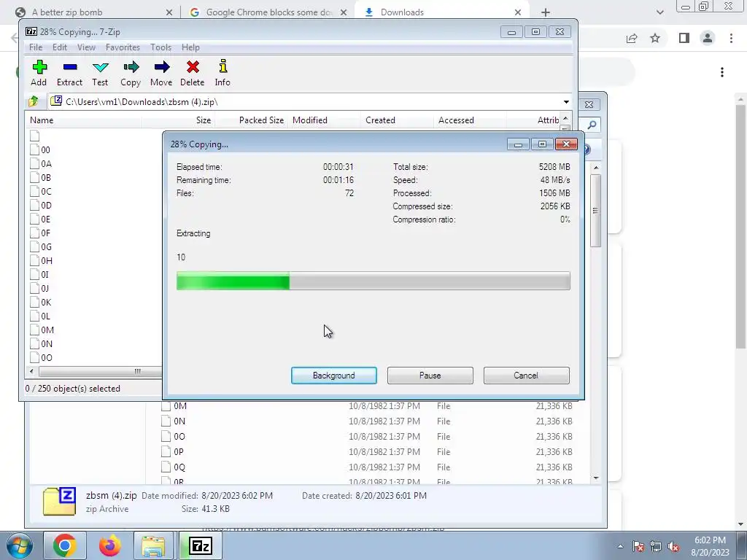Bookmark this page with star icon

click(655, 39)
